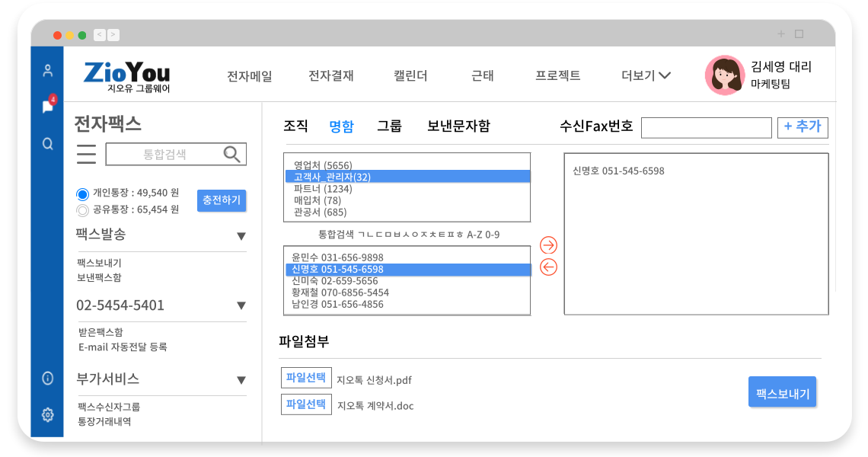Click the right arrow to add recipient
This screenshot has width=868, height=457.
548,245
